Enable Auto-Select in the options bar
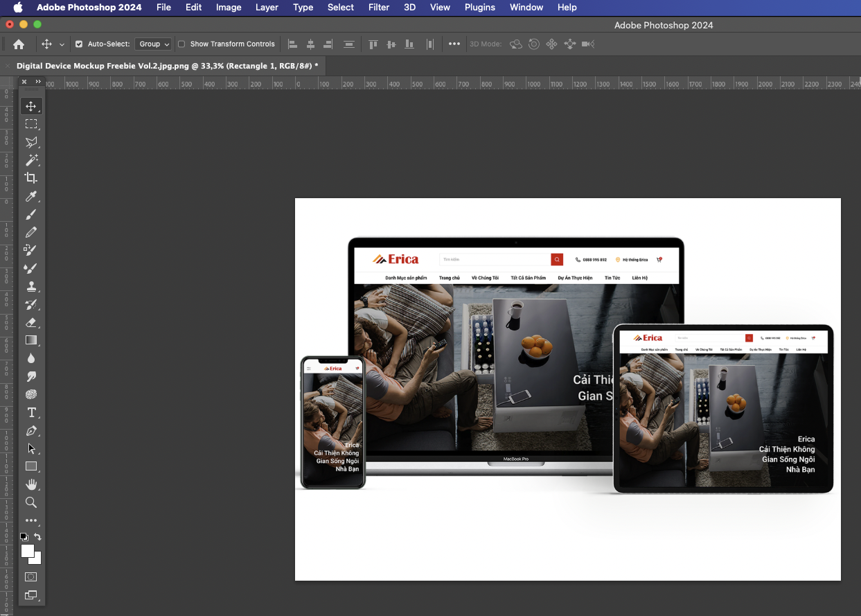The width and height of the screenshot is (861, 616). [80, 44]
